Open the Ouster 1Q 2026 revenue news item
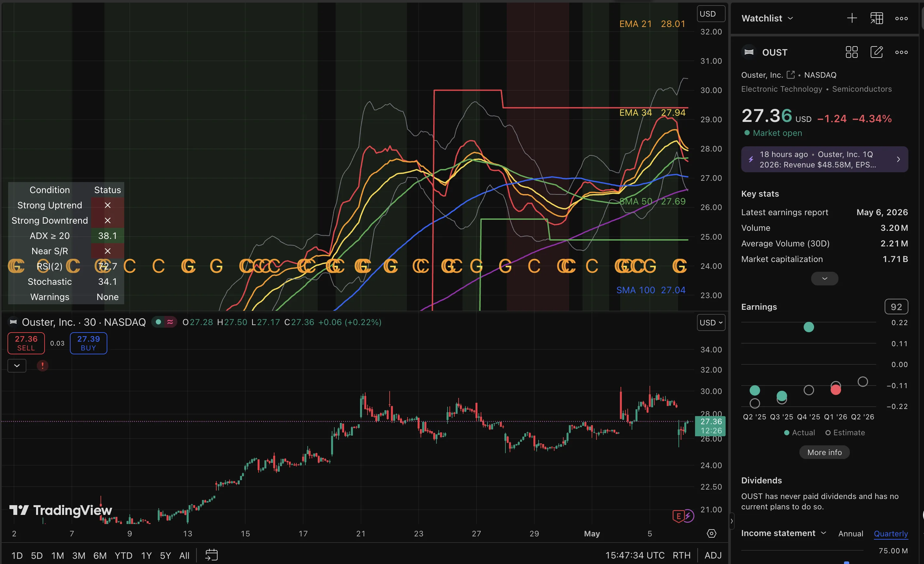This screenshot has width=924, height=564. [824, 159]
